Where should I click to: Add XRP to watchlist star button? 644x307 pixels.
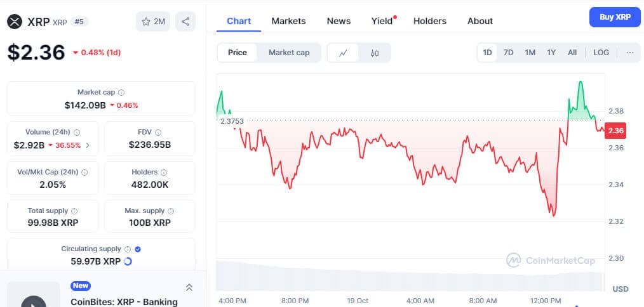point(152,22)
